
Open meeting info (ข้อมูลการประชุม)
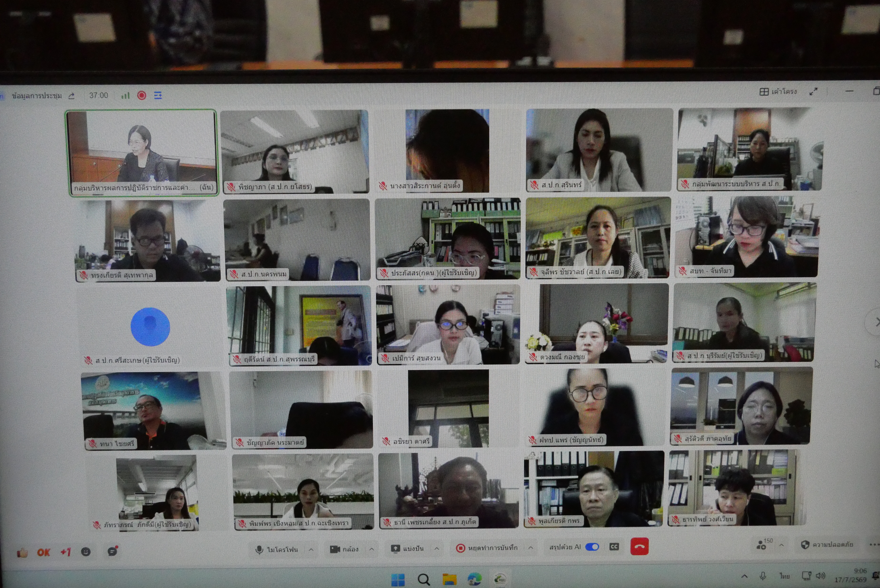[x=37, y=96]
